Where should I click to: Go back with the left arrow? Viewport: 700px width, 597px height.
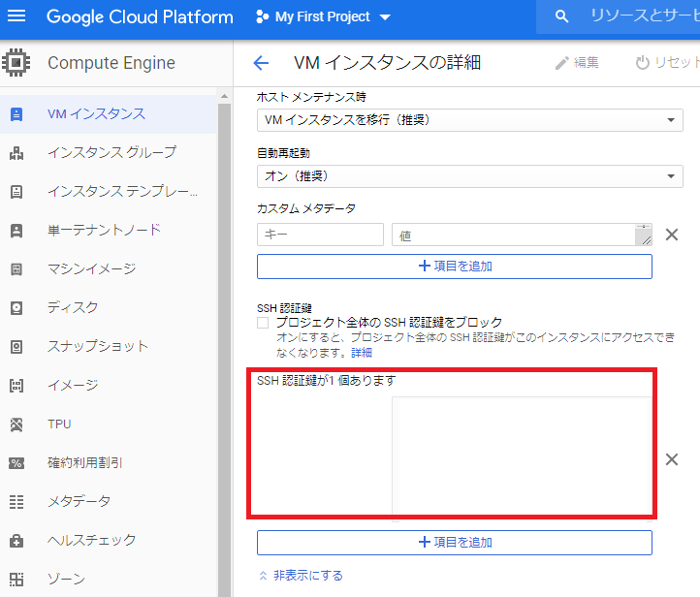pos(261,63)
